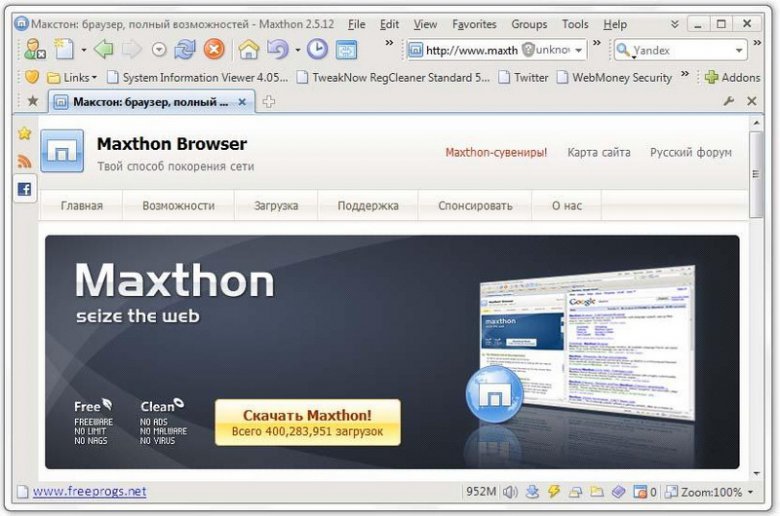Open the Favorites star in sidebar
The width and height of the screenshot is (780, 516).
click(x=24, y=133)
